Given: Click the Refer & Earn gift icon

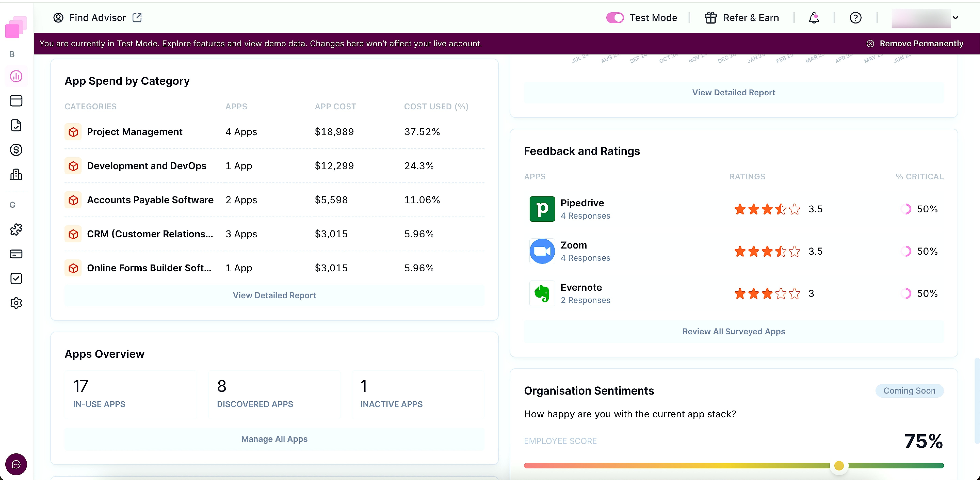Looking at the screenshot, I should (x=710, y=18).
